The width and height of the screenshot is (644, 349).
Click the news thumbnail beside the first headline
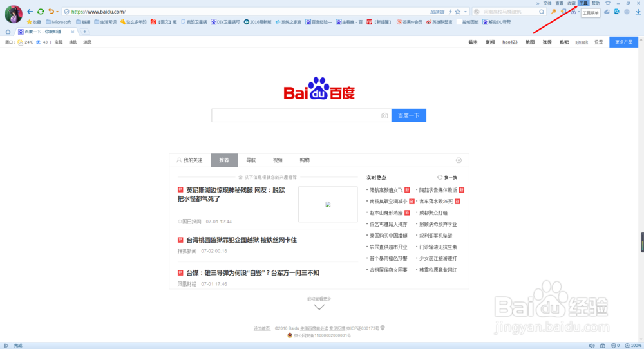pyautogui.click(x=328, y=204)
